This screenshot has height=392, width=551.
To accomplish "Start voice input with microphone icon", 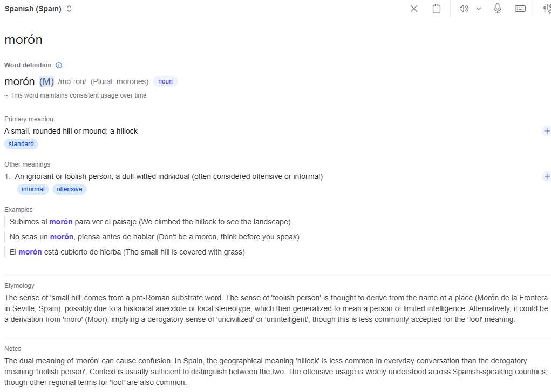I will pos(498,9).
